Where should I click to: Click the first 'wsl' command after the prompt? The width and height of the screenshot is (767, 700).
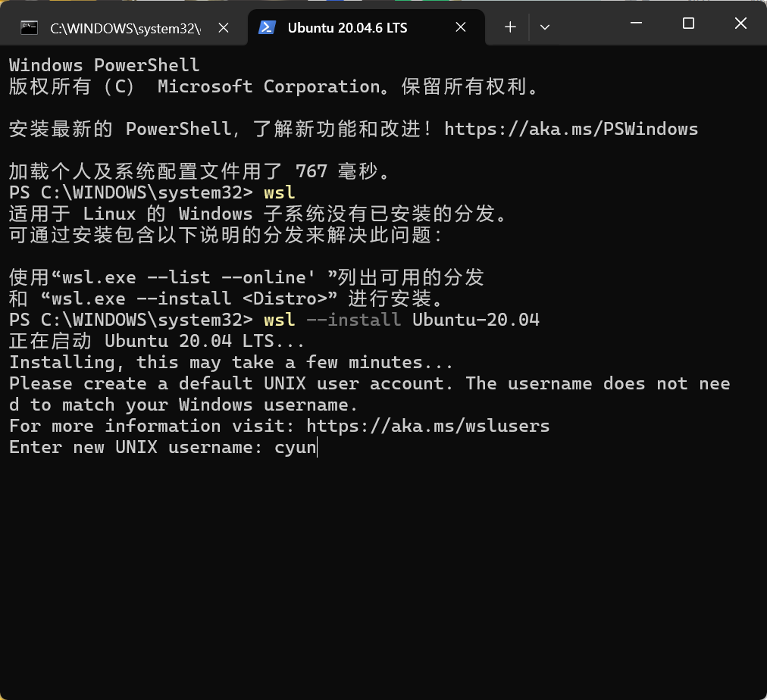(280, 192)
